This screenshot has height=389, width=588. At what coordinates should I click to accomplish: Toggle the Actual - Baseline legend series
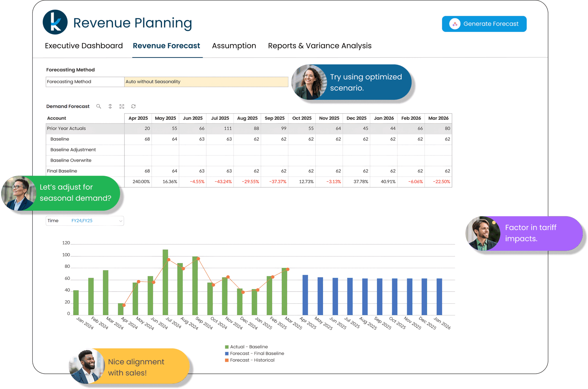click(x=247, y=347)
